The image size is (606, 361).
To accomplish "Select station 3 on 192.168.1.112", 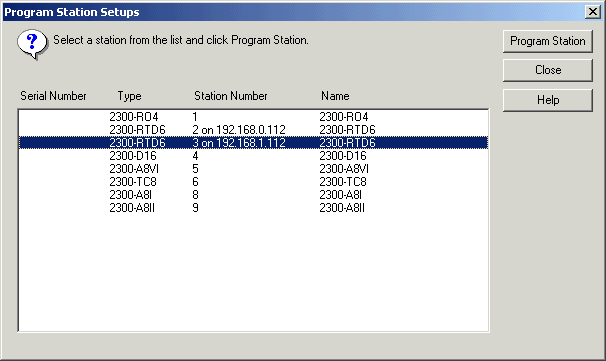I will click(x=254, y=143).
